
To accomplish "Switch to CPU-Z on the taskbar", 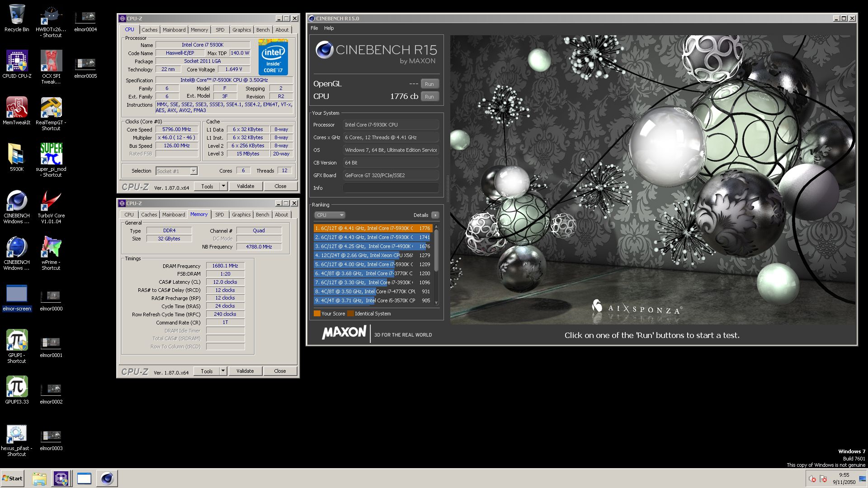I will (x=61, y=479).
